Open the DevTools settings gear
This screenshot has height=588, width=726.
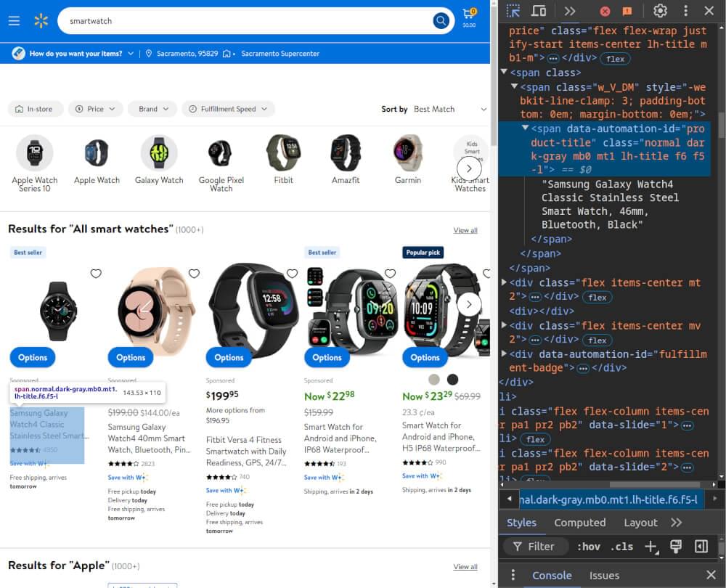660,11
